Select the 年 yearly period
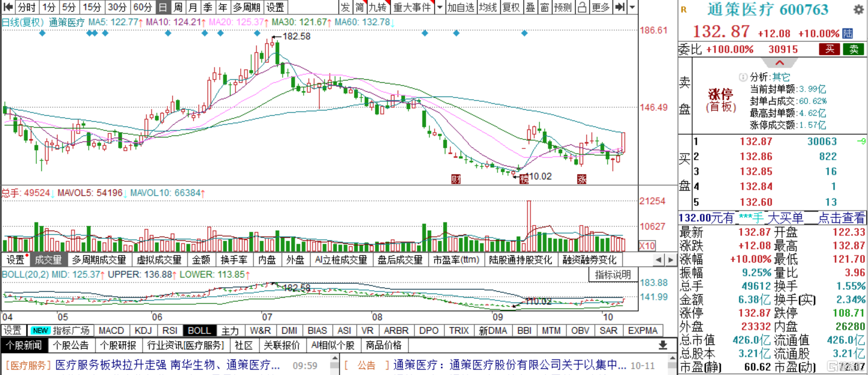This screenshot has width=868, height=375. 223,7
